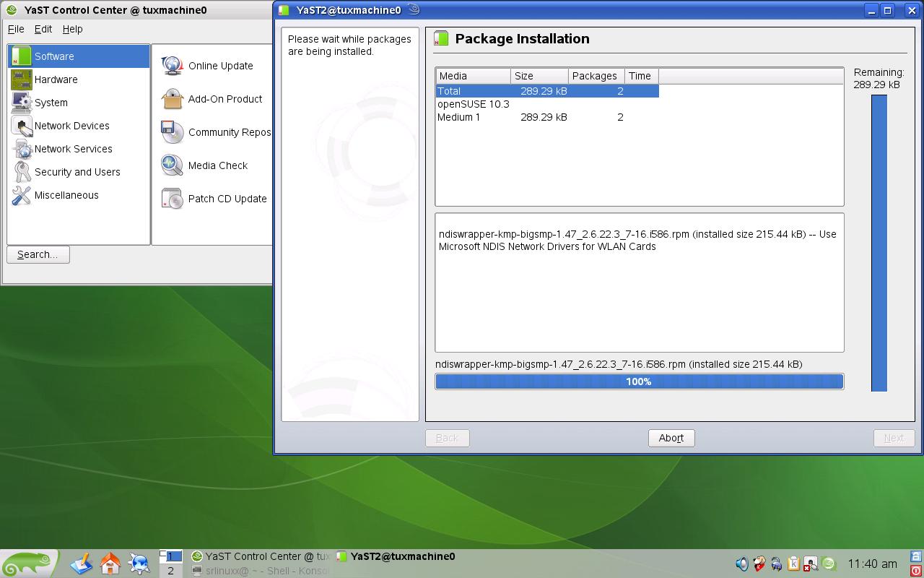This screenshot has height=578, width=924.
Task: Sort by Packages column header
Action: click(596, 76)
